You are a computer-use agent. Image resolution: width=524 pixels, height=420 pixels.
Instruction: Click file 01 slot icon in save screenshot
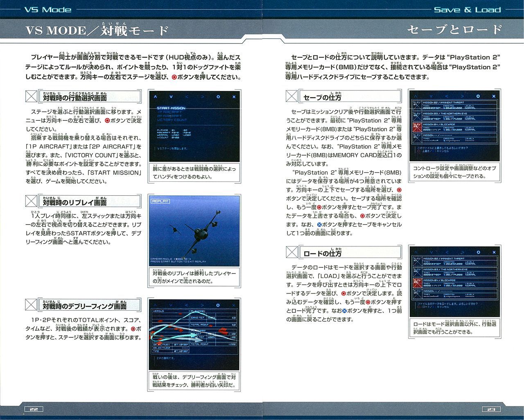point(417,105)
